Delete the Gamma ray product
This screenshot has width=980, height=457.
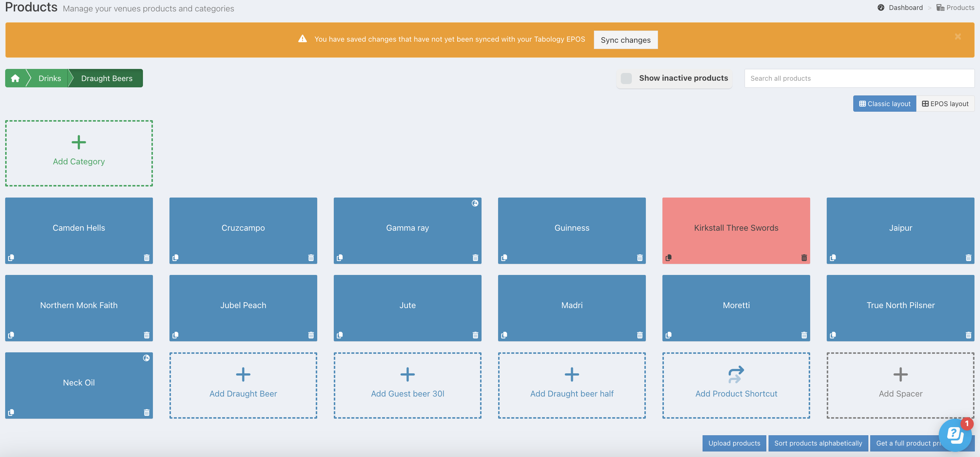[x=476, y=258]
